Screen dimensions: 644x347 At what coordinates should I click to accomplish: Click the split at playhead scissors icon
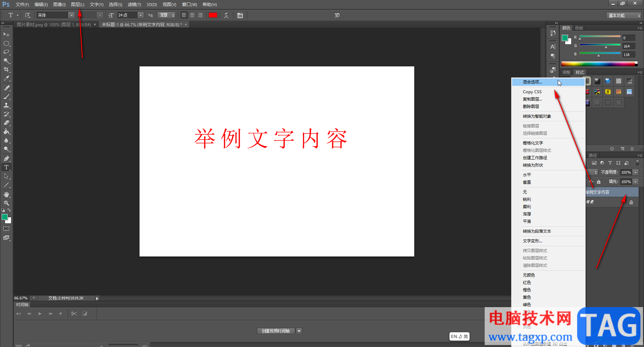(x=74, y=314)
